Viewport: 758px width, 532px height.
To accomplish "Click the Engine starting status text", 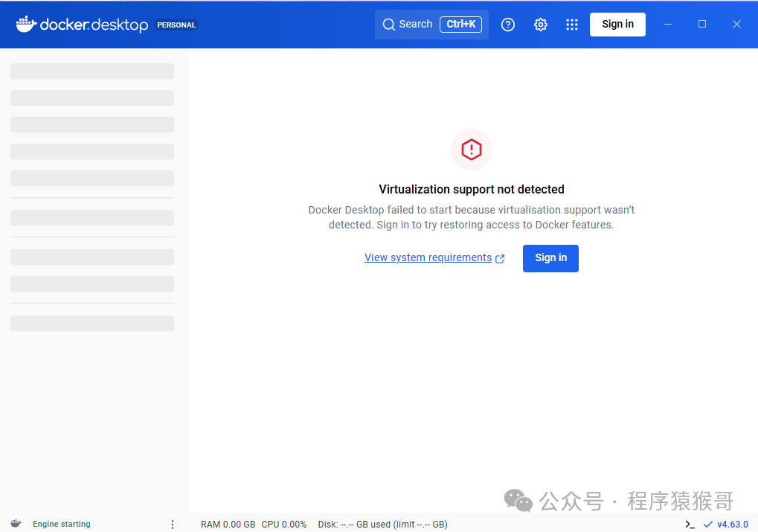I will click(x=61, y=524).
